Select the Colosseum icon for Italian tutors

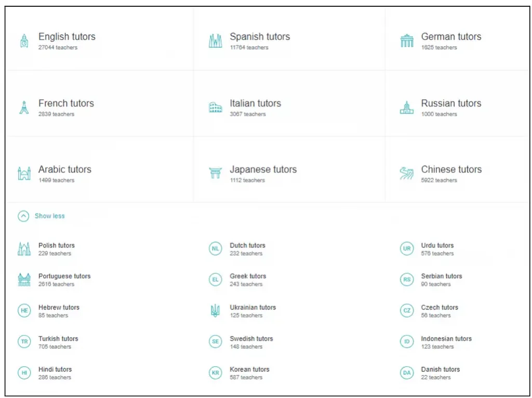[x=215, y=108]
